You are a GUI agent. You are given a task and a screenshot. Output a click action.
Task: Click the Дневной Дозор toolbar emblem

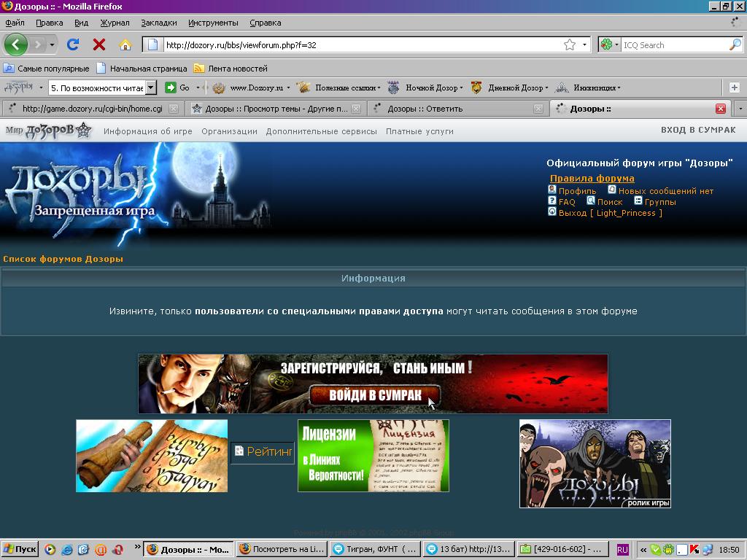(x=476, y=87)
